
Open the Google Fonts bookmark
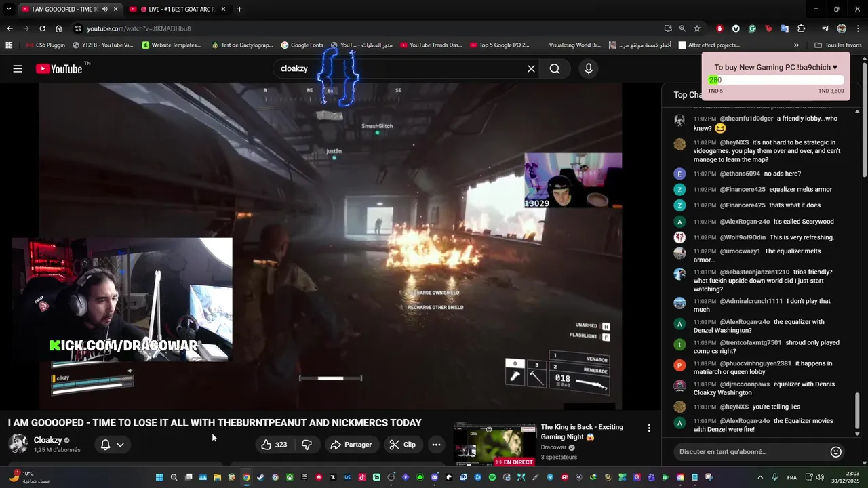302,45
